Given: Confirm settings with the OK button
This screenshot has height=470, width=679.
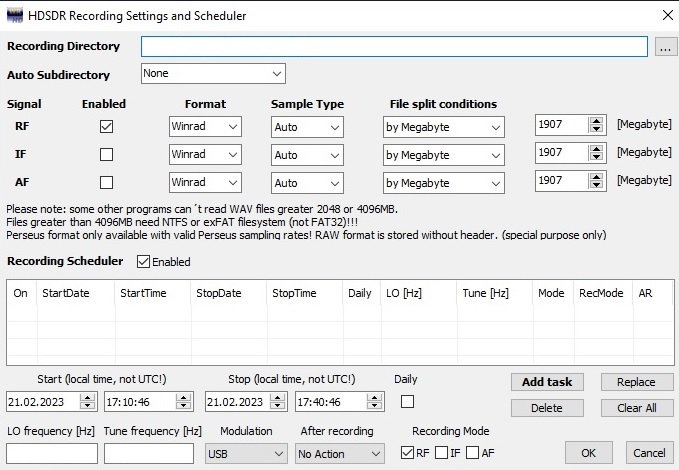Looking at the screenshot, I should (x=588, y=453).
